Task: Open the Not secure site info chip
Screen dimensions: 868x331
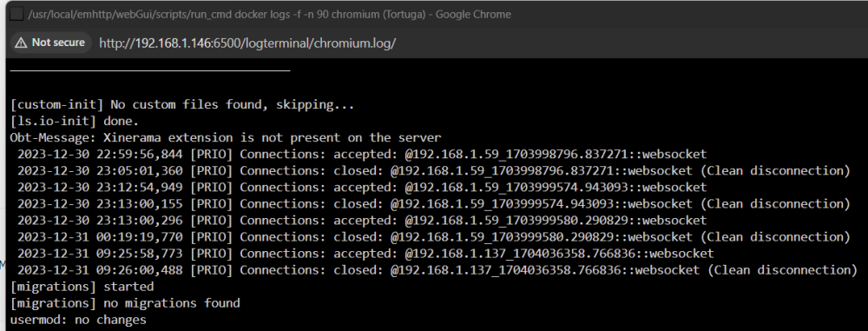Action: (50, 43)
